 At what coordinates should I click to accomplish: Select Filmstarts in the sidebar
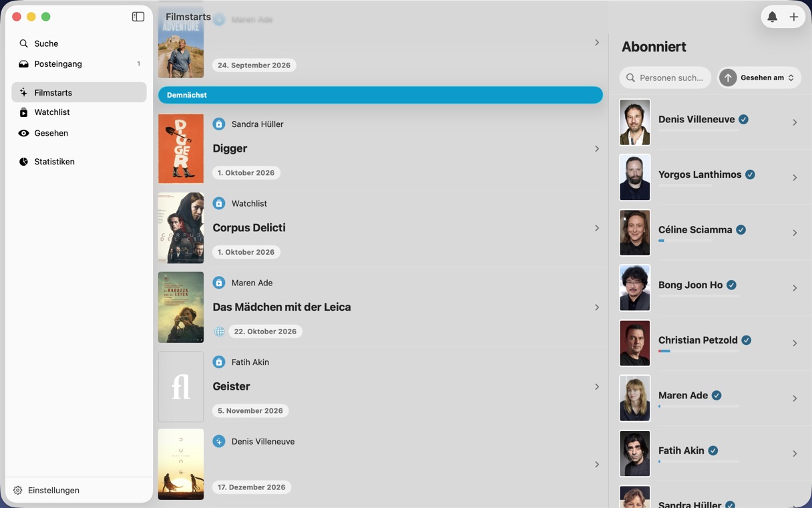(x=79, y=92)
